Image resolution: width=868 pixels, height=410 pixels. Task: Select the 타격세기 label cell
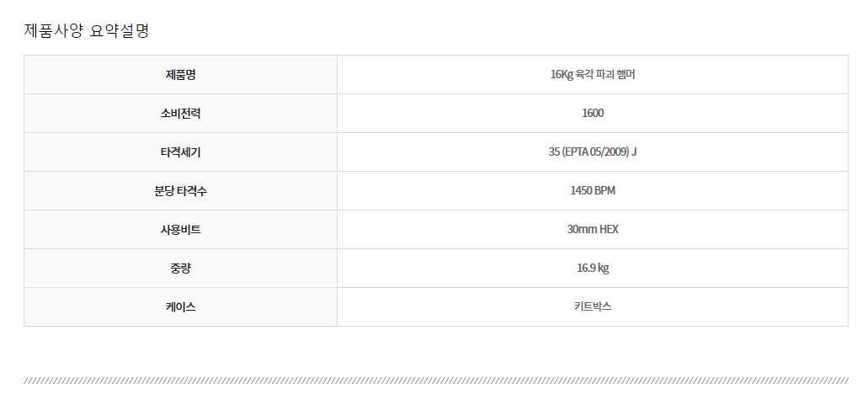(180, 152)
